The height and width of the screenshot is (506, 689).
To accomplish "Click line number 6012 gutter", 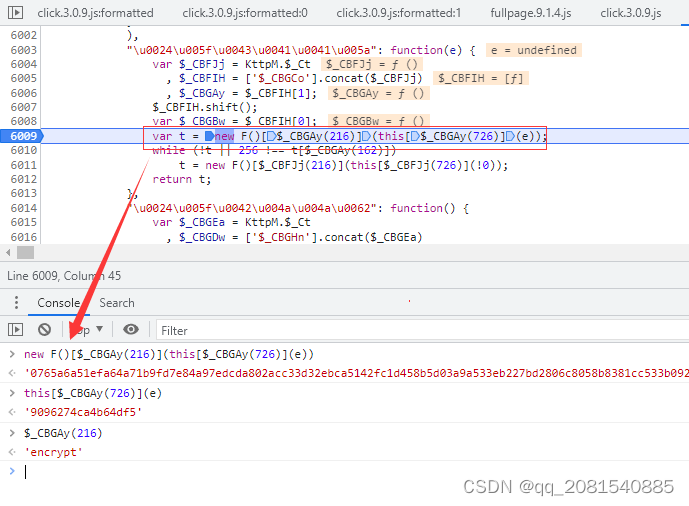I will [x=24, y=179].
